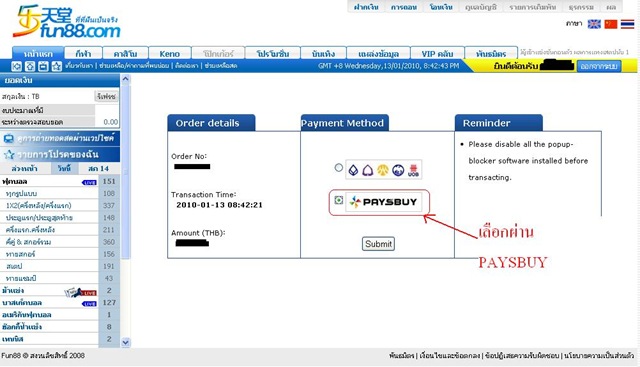Select the PAYSBUY payment radio button
This screenshot has width=640, height=367.
tap(338, 200)
